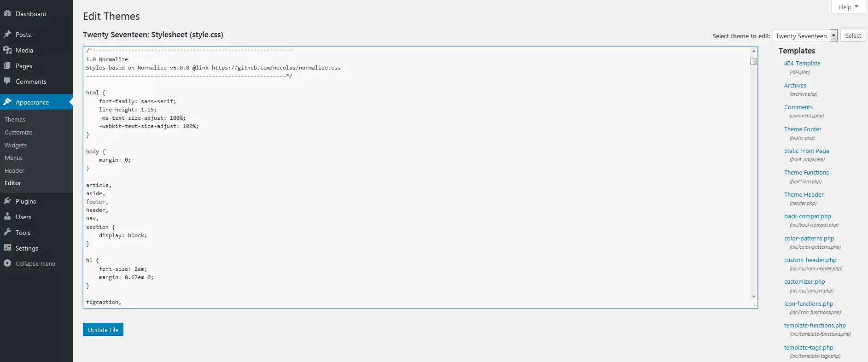Click the Settings sliders icon
This screenshot has width=868, height=362.
tap(7, 248)
